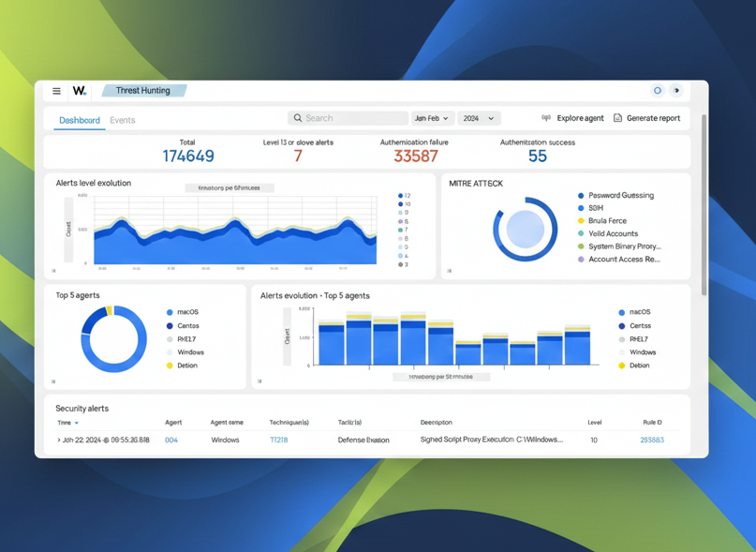
Task: Click the circular refresh icon in header
Action: 658,91
